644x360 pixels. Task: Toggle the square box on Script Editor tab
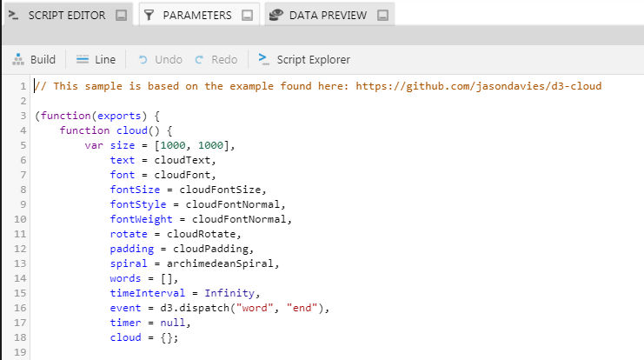(121, 16)
